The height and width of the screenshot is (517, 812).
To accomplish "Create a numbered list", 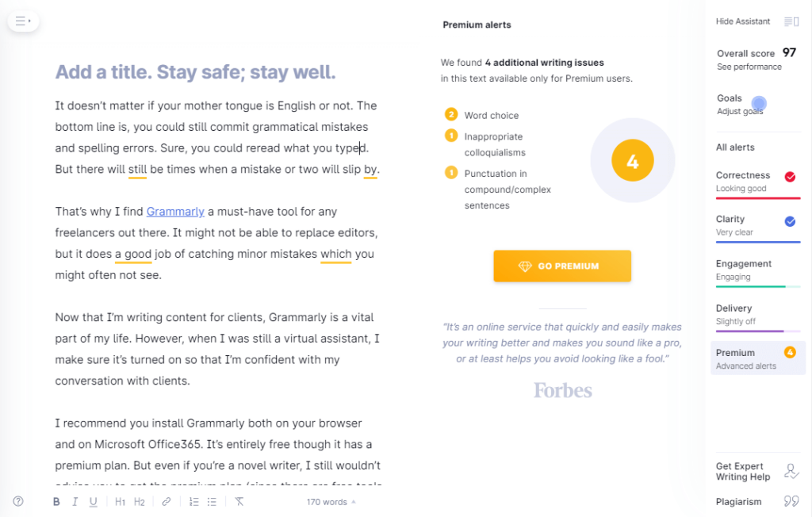I will (x=194, y=501).
